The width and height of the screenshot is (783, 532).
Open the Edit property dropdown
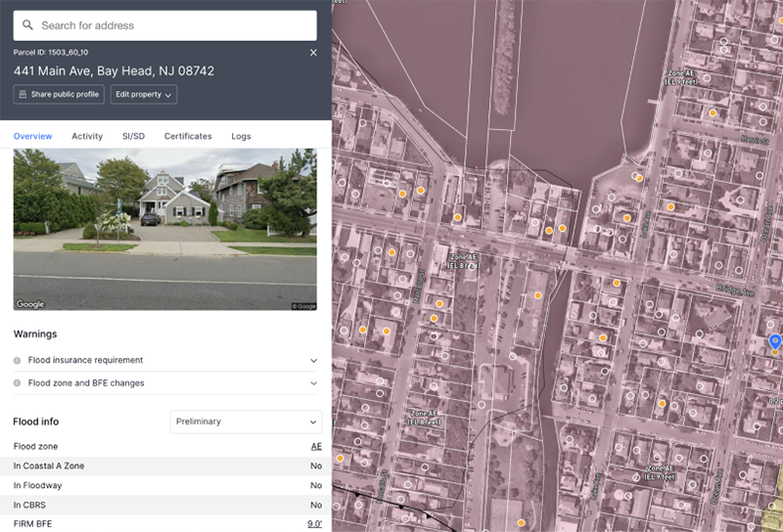pos(143,95)
